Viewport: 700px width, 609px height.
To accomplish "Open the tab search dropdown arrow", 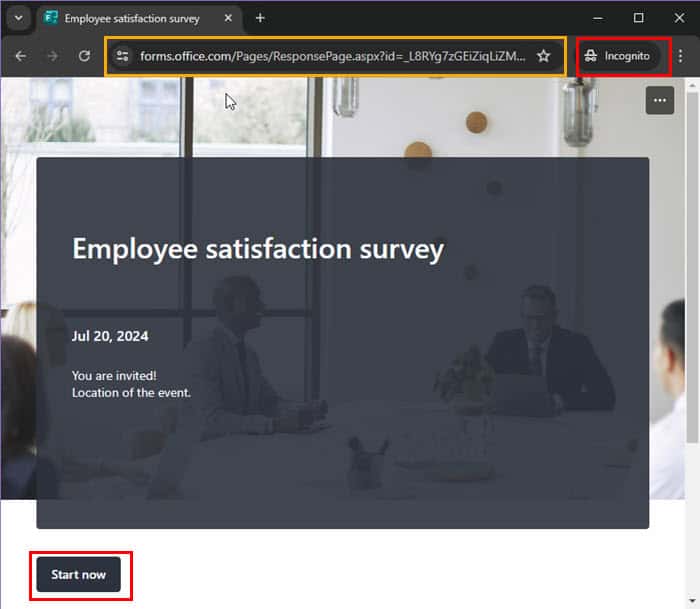I will (19, 18).
